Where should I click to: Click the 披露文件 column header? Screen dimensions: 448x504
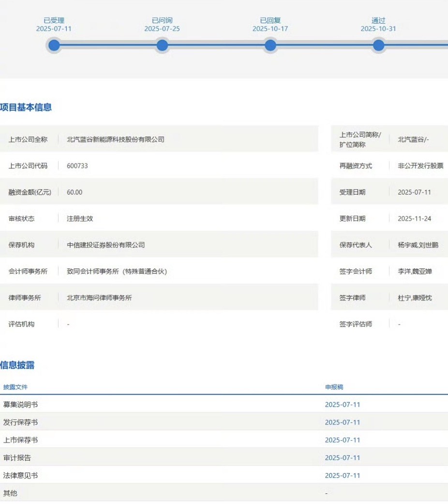tap(15, 387)
